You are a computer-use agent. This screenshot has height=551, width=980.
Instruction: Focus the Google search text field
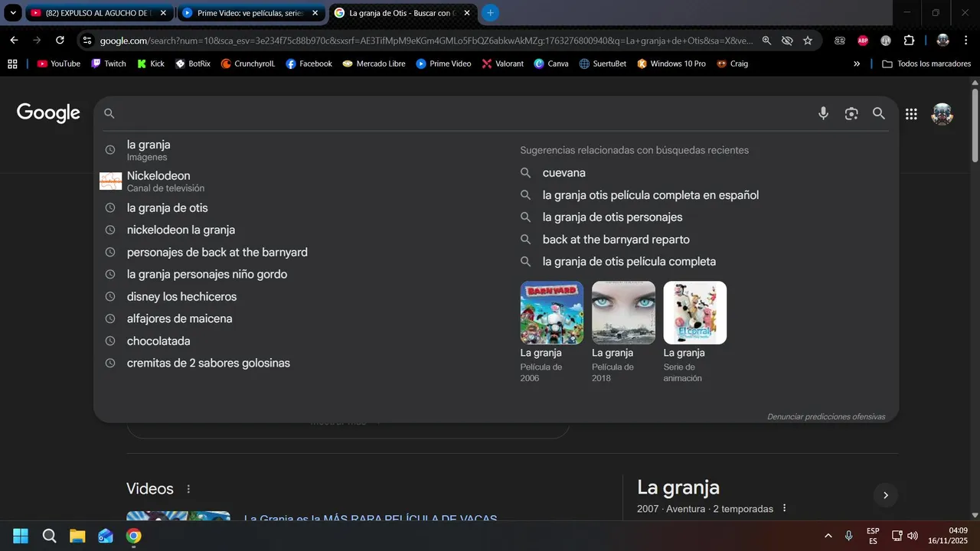point(463,113)
